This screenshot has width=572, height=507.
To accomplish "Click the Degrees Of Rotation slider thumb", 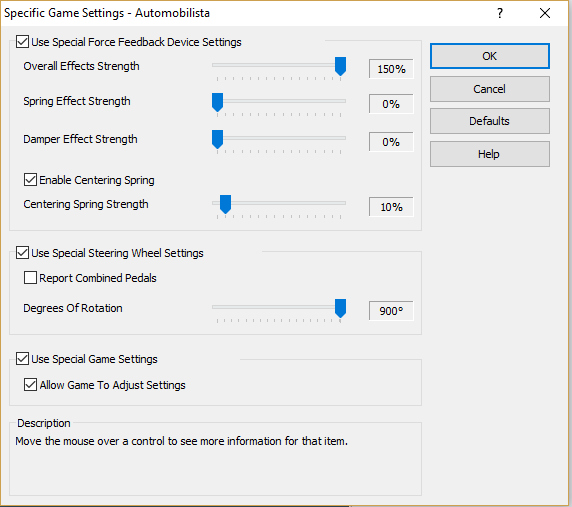I will point(340,309).
